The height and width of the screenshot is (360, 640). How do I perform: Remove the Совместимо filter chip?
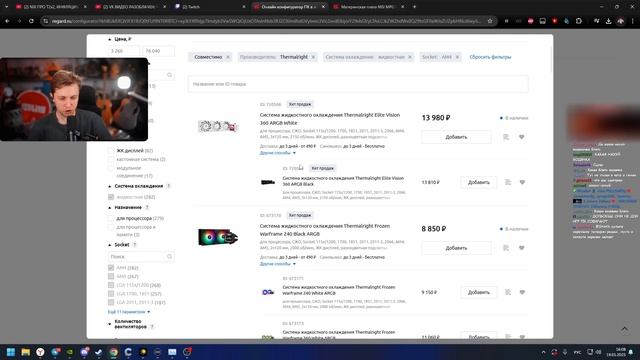[228, 57]
